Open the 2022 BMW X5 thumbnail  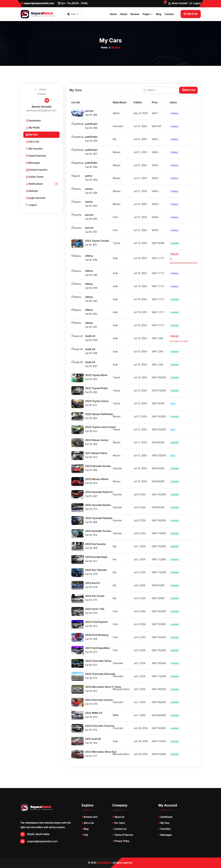coord(77,715)
